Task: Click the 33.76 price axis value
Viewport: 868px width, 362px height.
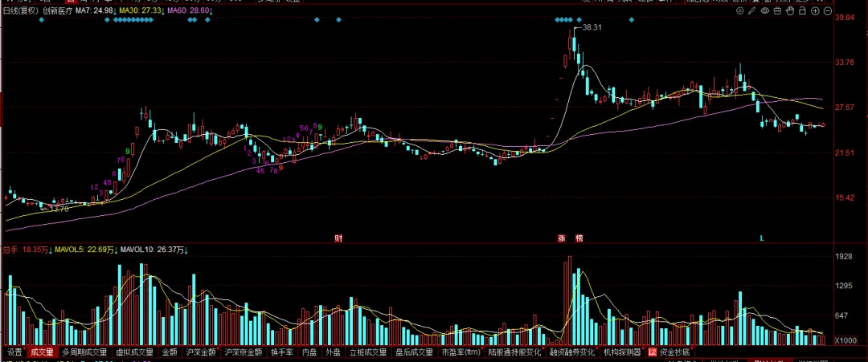Action: point(845,63)
